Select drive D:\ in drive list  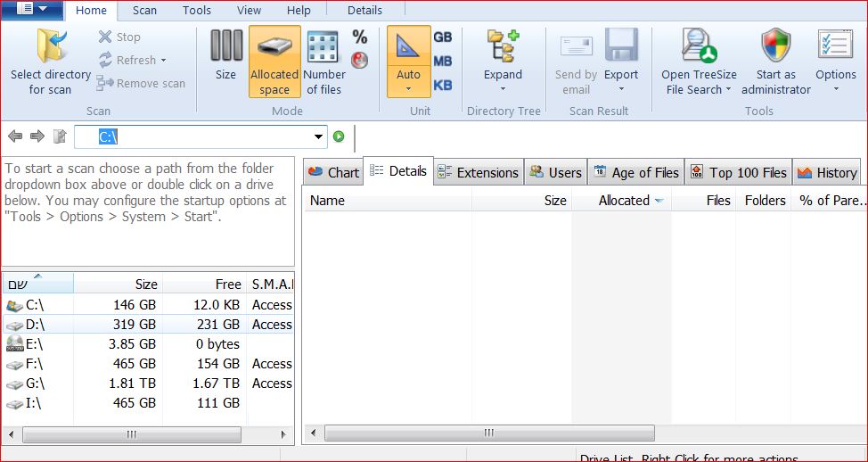click(x=148, y=325)
